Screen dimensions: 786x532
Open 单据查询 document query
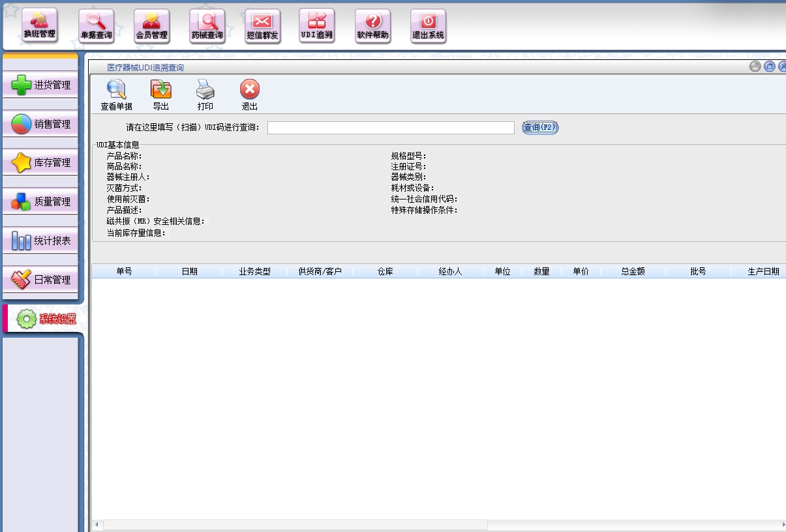coord(96,27)
